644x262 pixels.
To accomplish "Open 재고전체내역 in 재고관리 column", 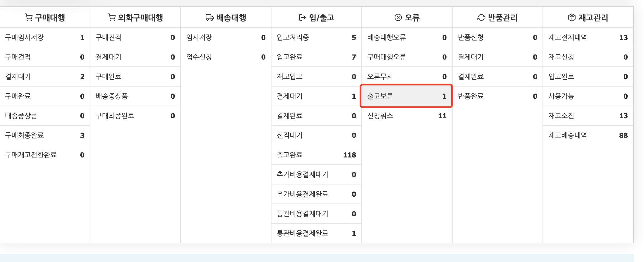I will point(588,37).
